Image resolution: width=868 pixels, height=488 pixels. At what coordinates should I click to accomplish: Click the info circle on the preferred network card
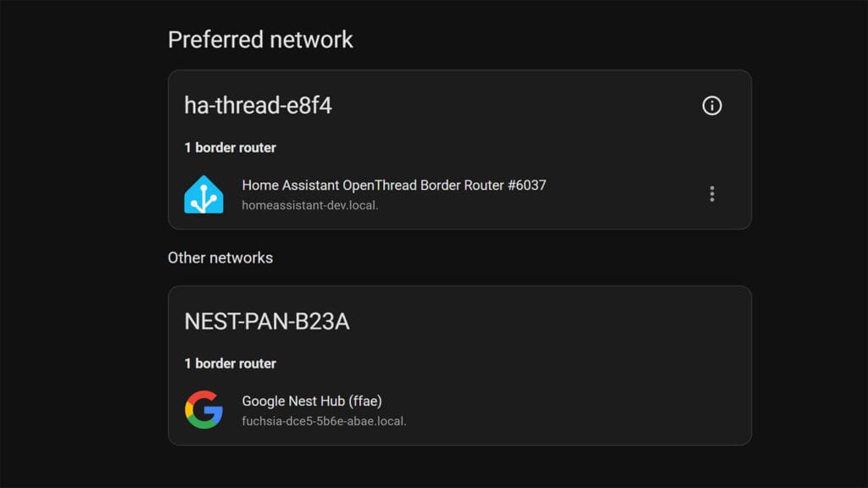712,105
